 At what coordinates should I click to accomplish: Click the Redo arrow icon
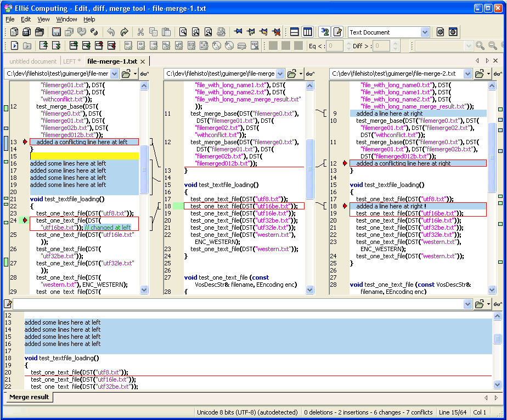coord(124,32)
